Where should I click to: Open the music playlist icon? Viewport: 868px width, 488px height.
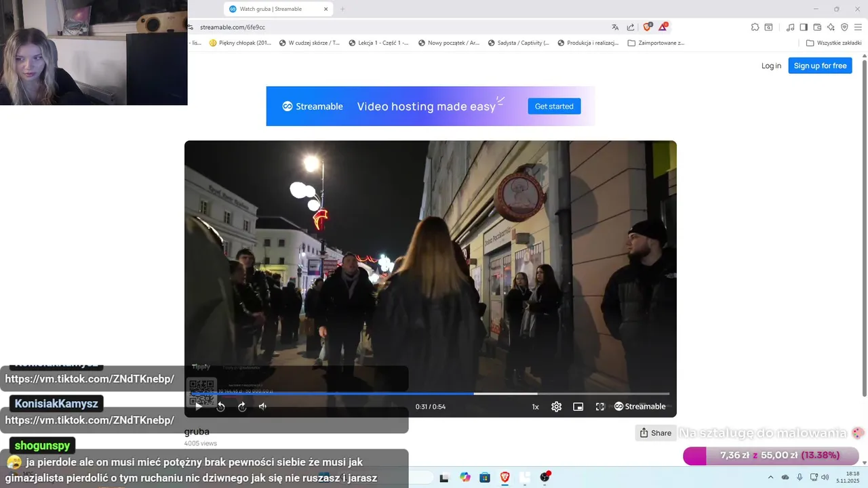click(790, 27)
